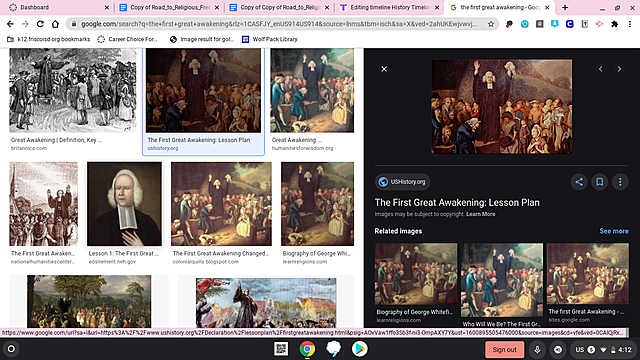Reload the current page
The image size is (640, 360).
click(40, 24)
